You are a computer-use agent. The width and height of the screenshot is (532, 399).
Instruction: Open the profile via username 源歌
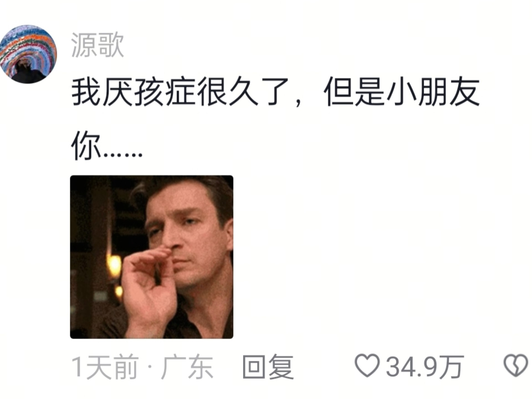tap(97, 45)
